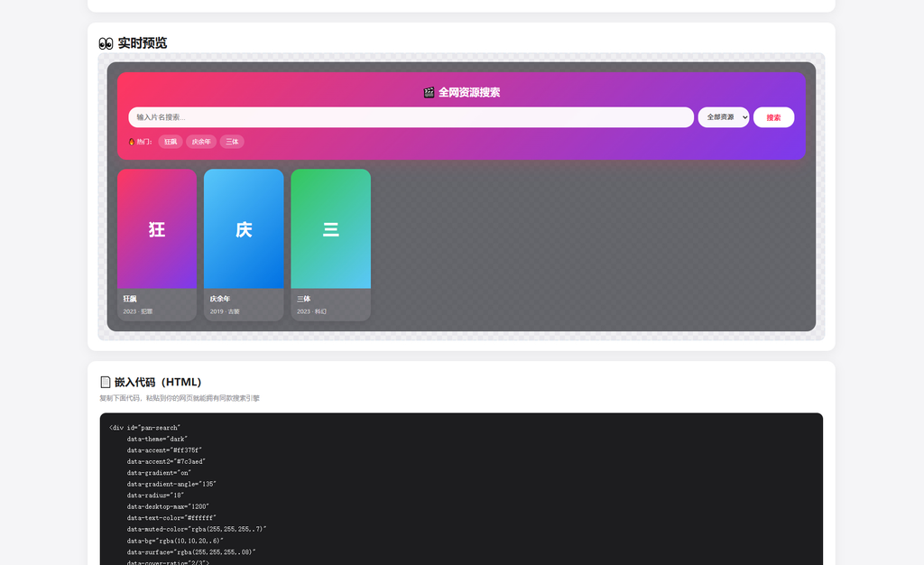Click the code line starting data-bg
Image resolution: width=924 pixels, height=565 pixels.
[x=175, y=541]
